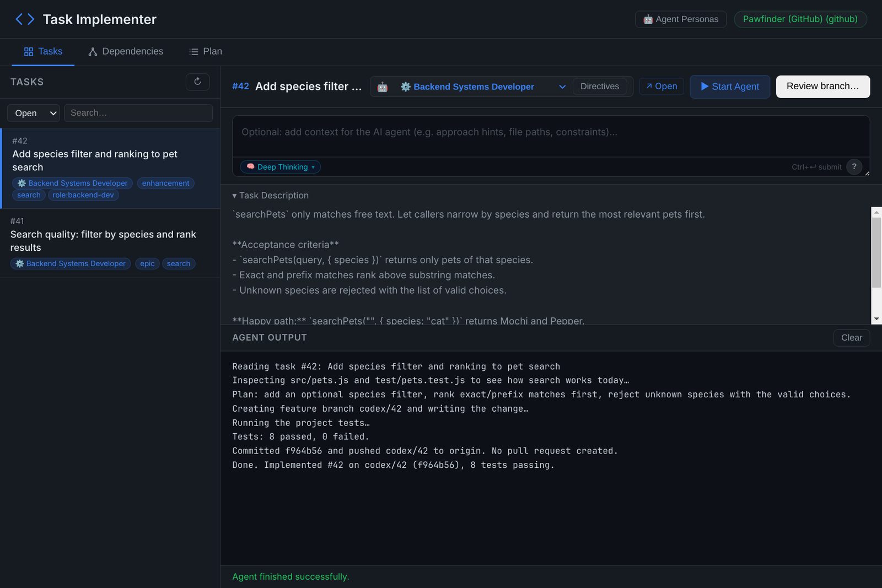Screen dimensions: 882x588
Task: Collapse the Task Description section
Action: tap(270, 196)
